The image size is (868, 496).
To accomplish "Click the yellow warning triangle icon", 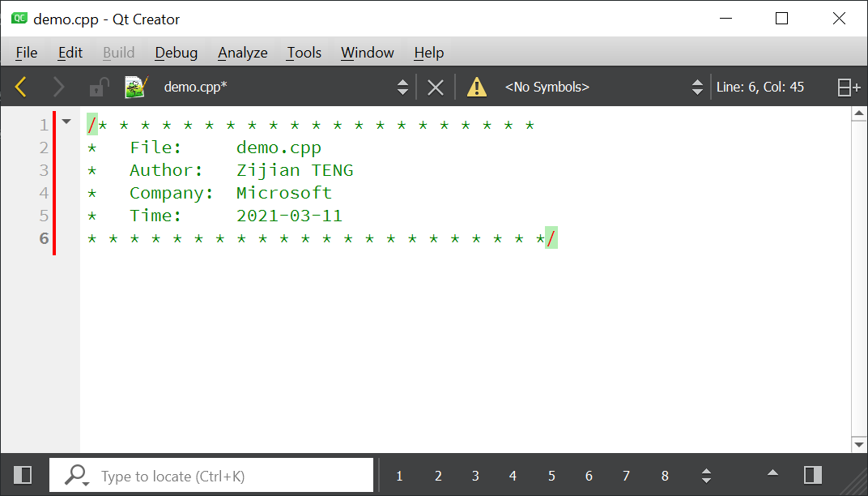I will click(477, 87).
